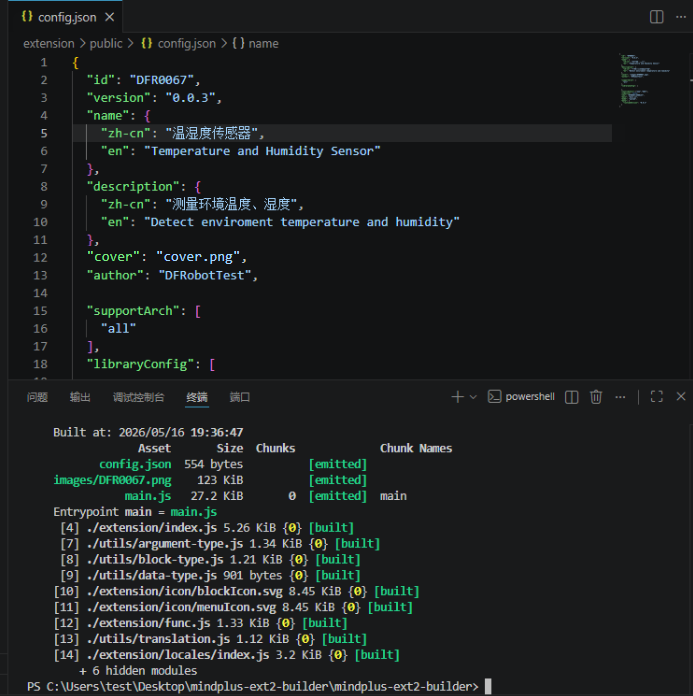The height and width of the screenshot is (696, 693).
Task: Click the "description" key on line 8
Action: pyautogui.click(x=133, y=186)
